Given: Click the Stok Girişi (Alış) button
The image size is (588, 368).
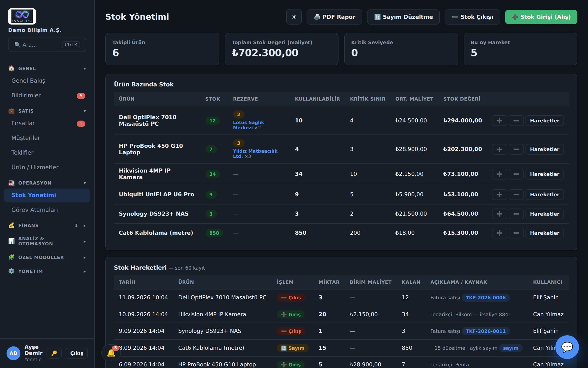Looking at the screenshot, I should (x=541, y=17).
